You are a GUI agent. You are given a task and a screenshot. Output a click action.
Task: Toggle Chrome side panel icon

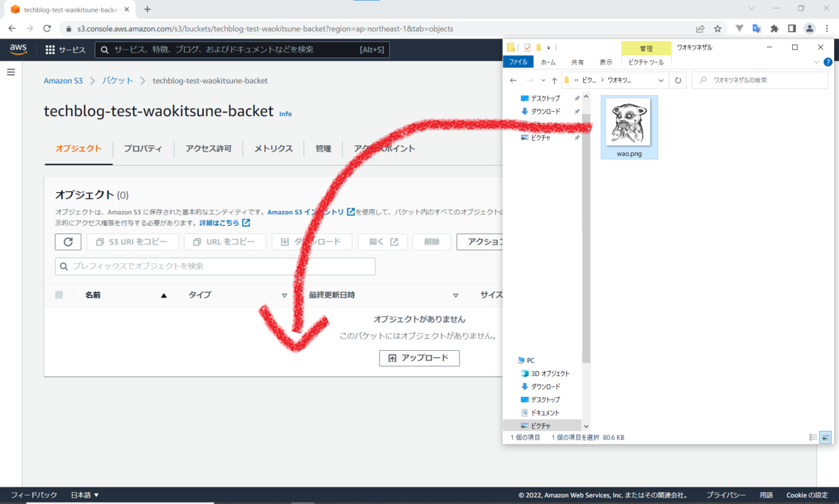(x=792, y=29)
